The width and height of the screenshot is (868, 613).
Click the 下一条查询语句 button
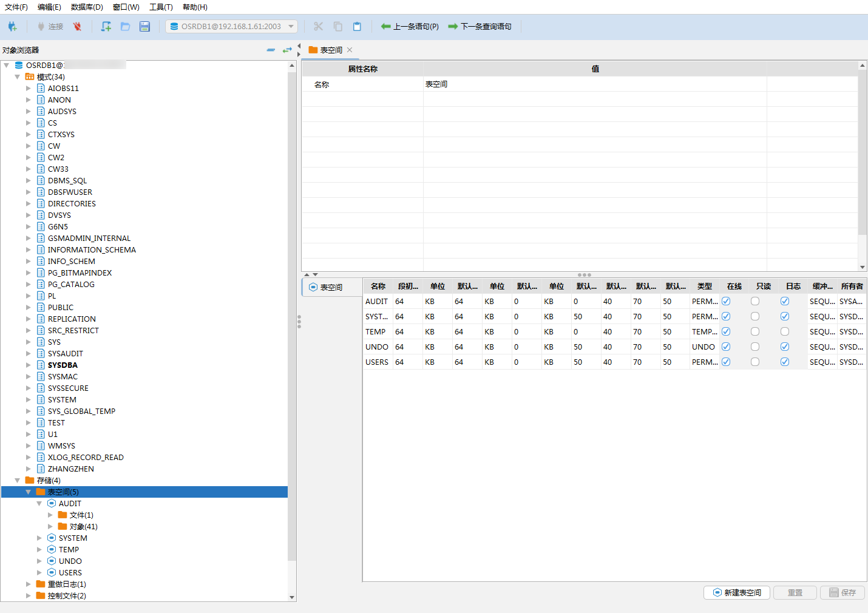pos(480,27)
